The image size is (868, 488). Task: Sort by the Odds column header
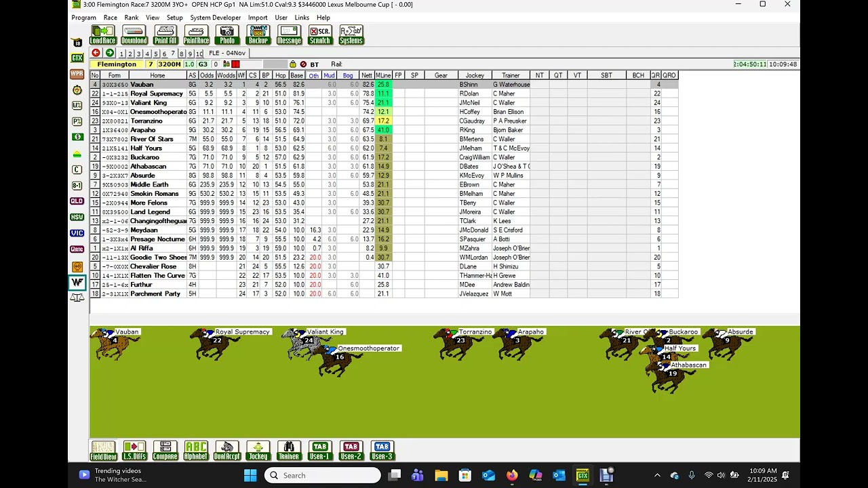(x=207, y=75)
